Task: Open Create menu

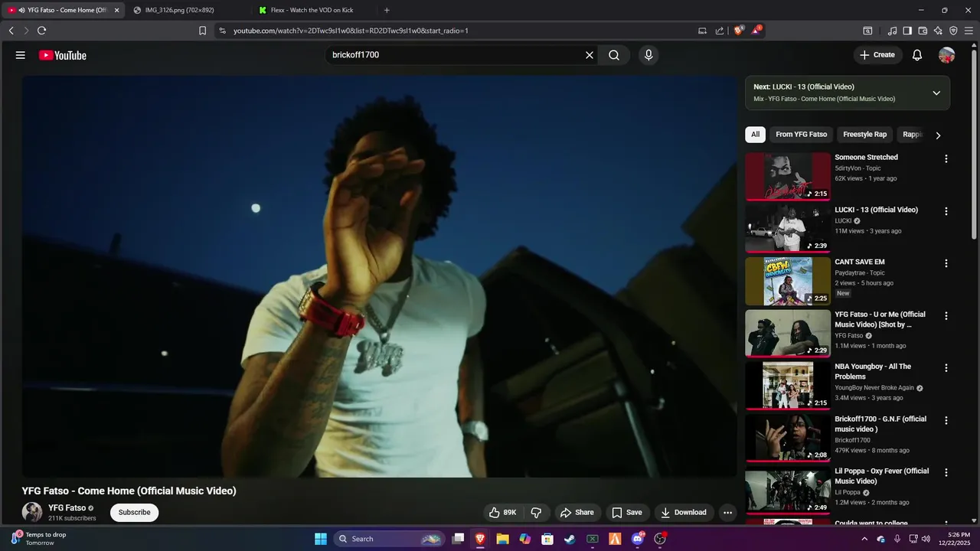Action: tap(877, 55)
